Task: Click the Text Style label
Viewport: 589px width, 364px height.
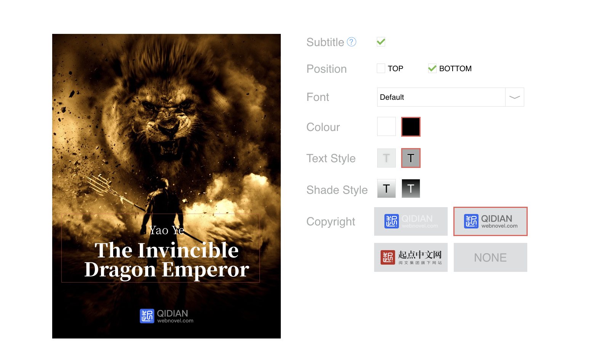Action: coord(331,158)
